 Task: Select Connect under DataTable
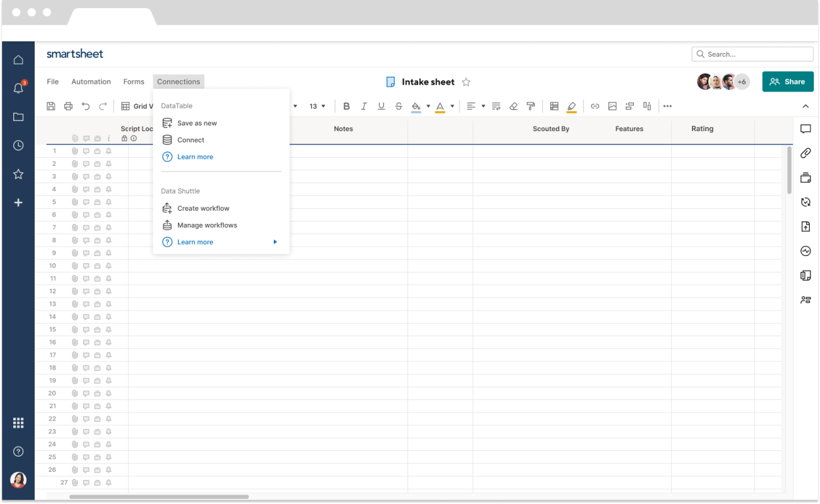[190, 139]
